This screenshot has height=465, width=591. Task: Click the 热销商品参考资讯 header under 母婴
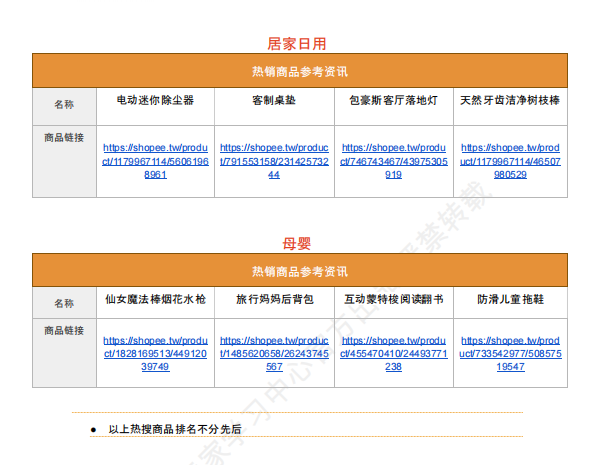(x=300, y=271)
